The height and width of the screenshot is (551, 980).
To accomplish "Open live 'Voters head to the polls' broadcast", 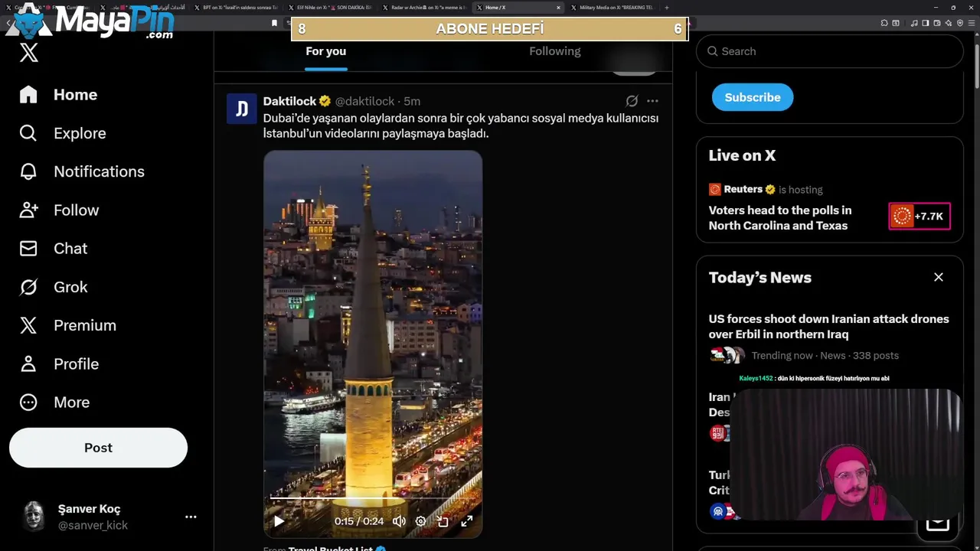I will [780, 218].
